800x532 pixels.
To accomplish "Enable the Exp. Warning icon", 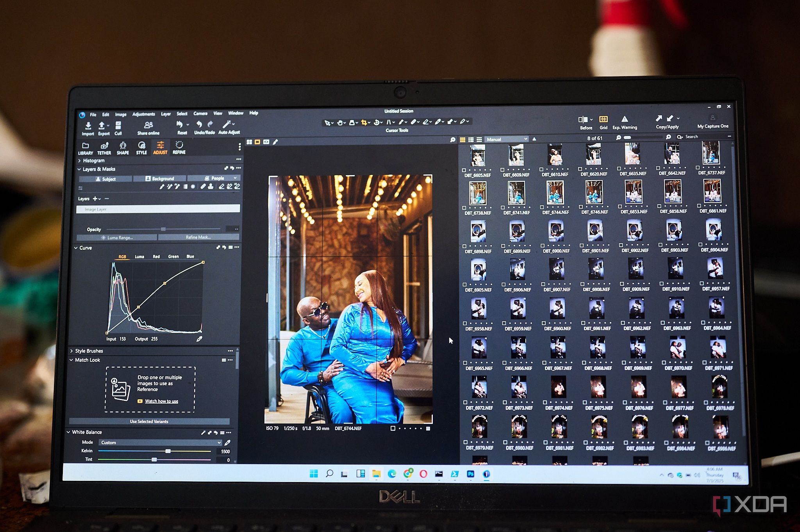I will click(x=625, y=119).
